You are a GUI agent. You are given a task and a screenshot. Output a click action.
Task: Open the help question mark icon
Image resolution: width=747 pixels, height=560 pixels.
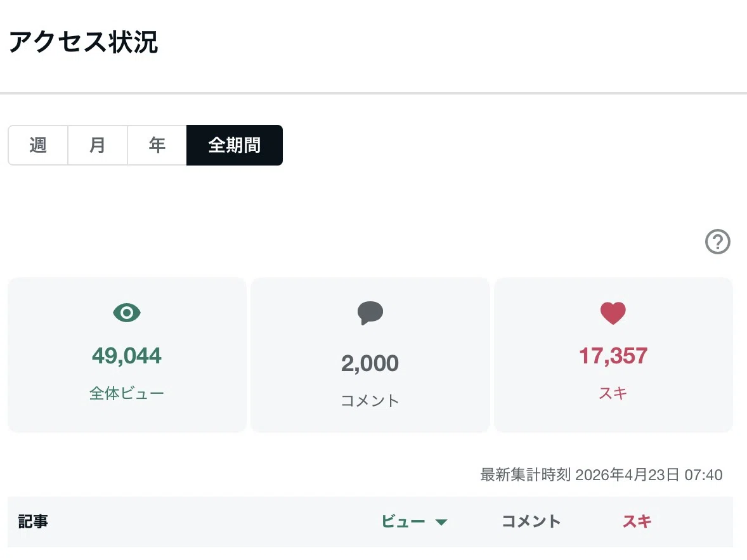[x=717, y=242]
